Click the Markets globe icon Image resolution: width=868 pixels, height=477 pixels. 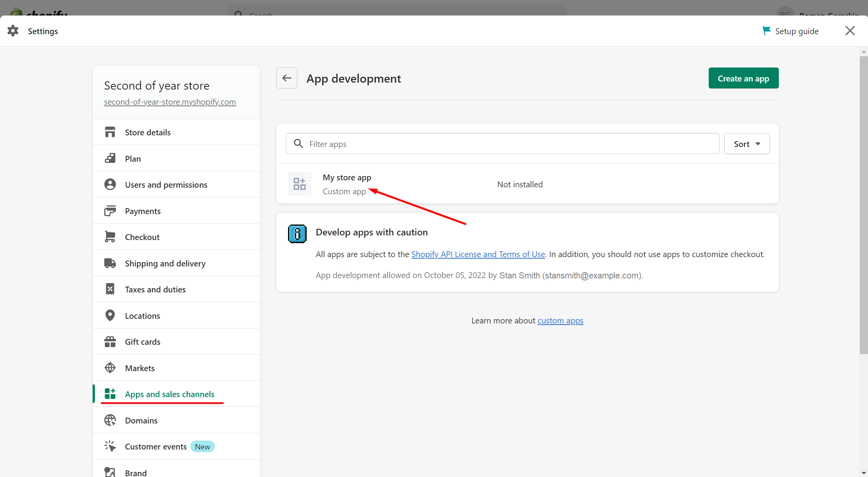[110, 368]
